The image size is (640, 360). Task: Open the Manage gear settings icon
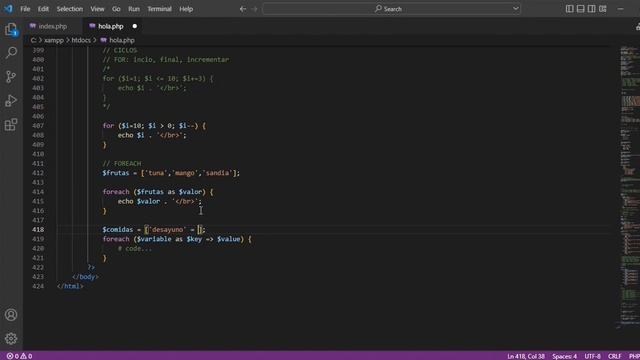tap(11, 338)
